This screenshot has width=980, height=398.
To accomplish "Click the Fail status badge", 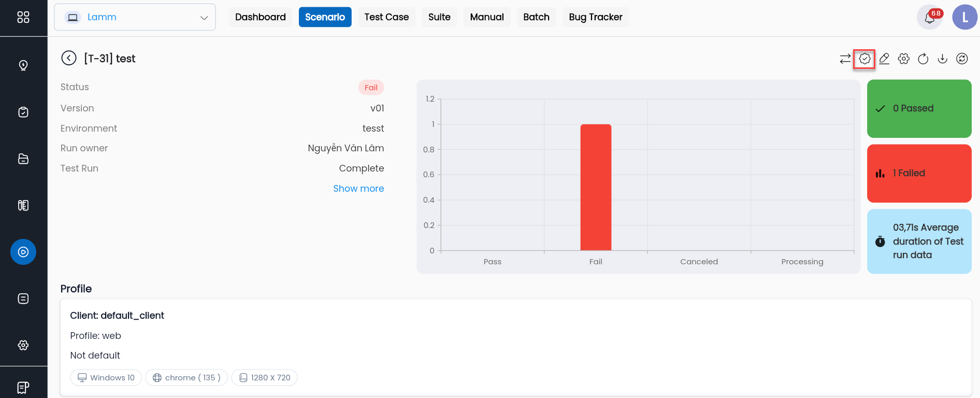I will point(371,88).
